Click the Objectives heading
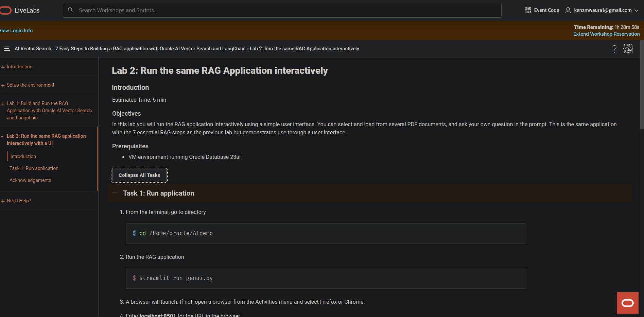Viewport: 644px width, 317px height. coord(126,114)
